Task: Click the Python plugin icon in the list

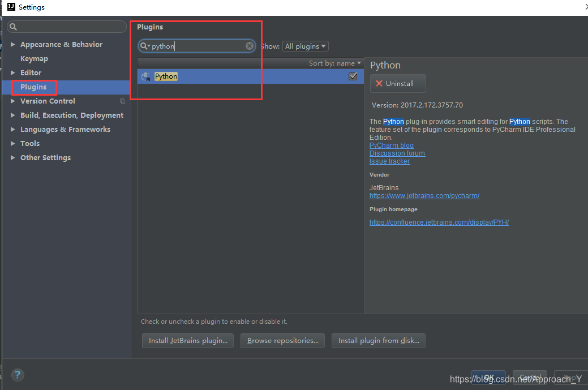Action: [146, 76]
